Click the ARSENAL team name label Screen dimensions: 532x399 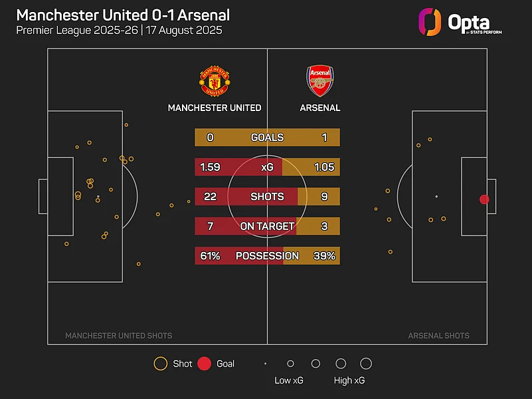click(x=320, y=108)
